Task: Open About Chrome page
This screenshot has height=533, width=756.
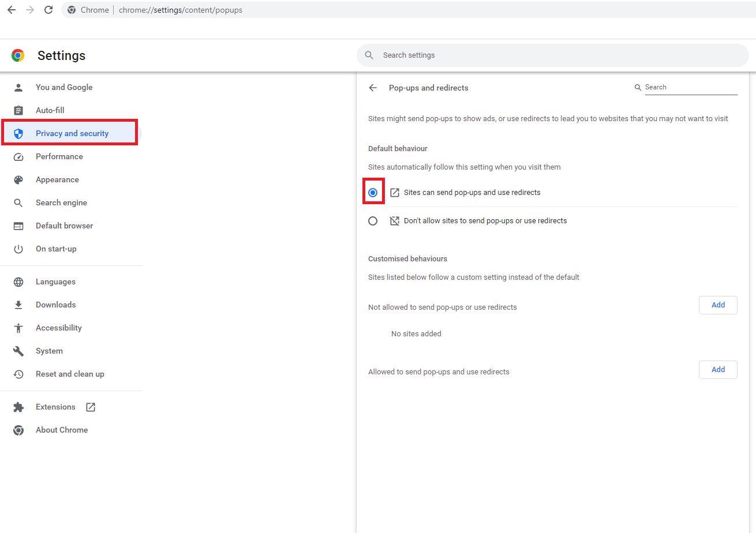Action: [x=61, y=430]
